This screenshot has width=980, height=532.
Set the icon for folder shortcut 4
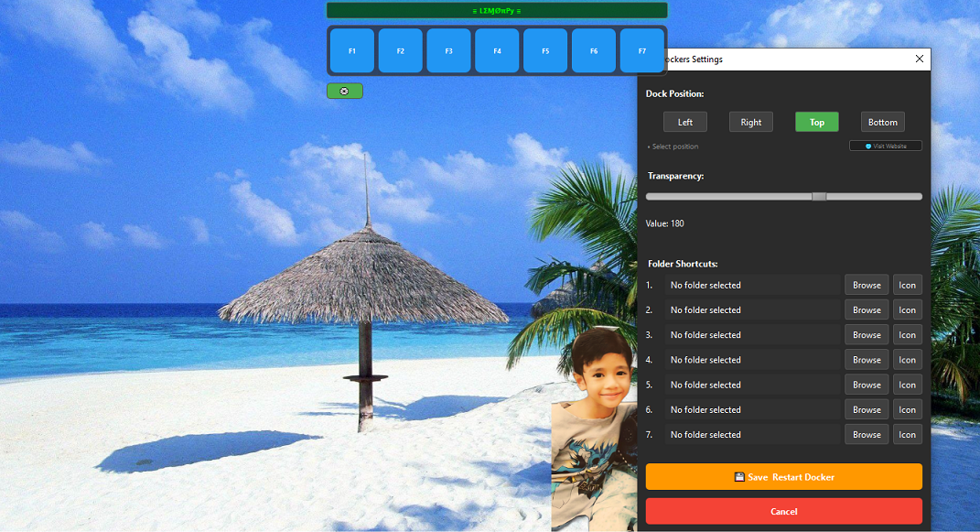coord(907,360)
